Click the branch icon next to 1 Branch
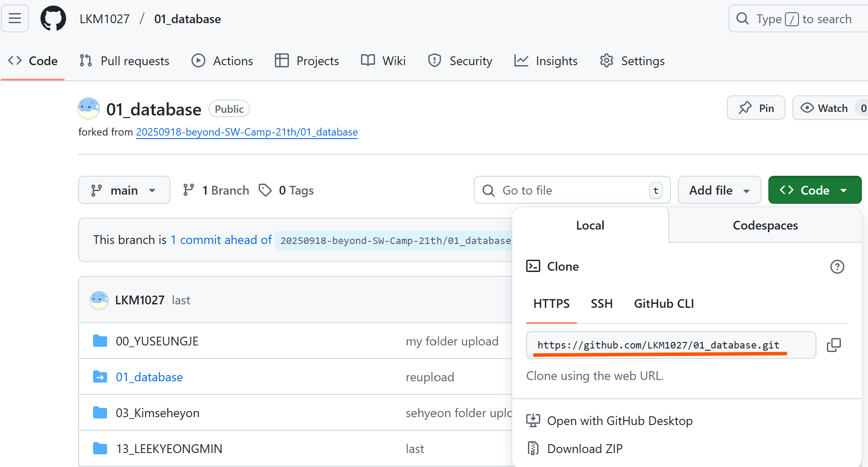868x467 pixels. 189,190
